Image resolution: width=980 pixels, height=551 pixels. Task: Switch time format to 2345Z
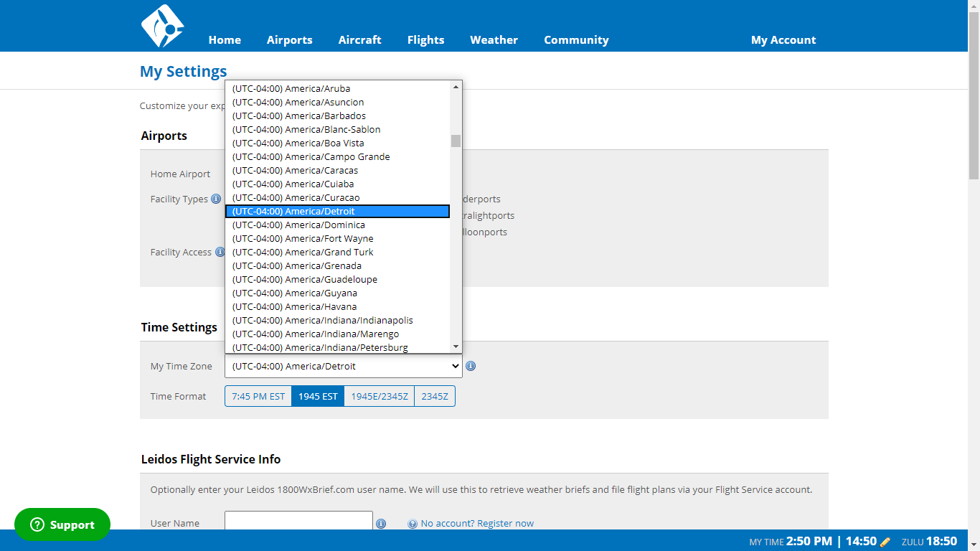tap(435, 396)
